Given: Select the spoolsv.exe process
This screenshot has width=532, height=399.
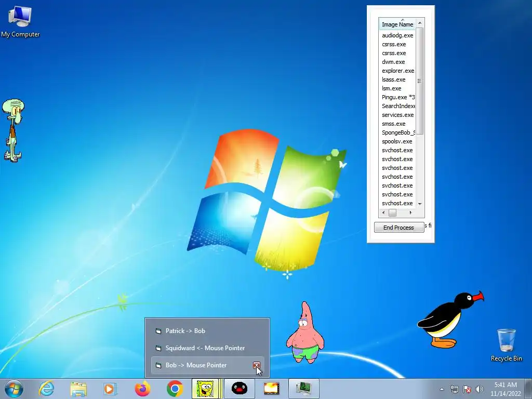Looking at the screenshot, I should click(397, 141).
